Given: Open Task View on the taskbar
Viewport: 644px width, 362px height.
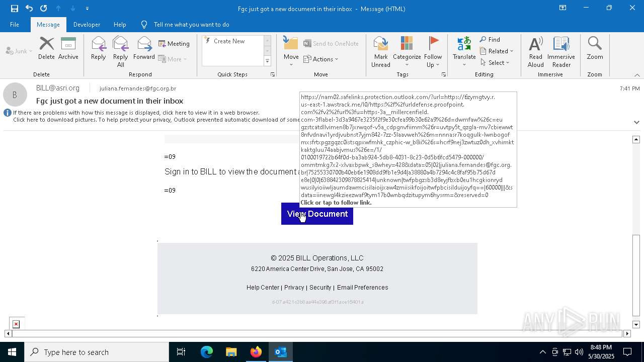Looking at the screenshot, I should [181, 352].
